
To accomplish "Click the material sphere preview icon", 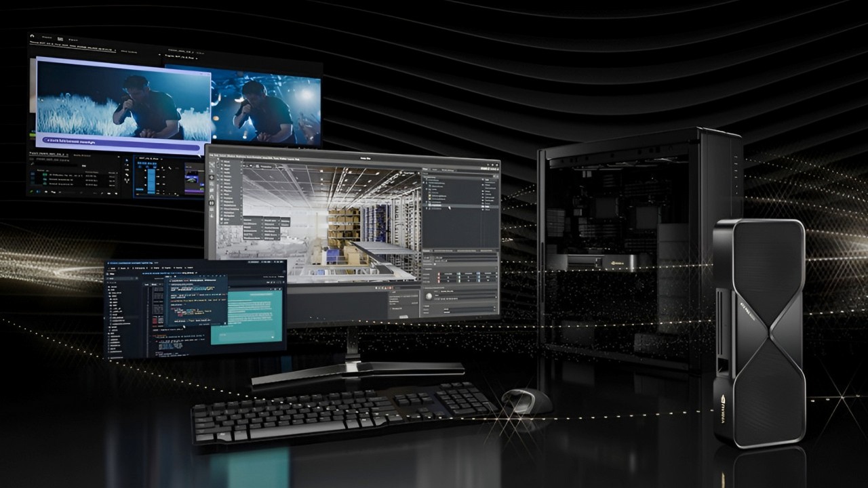I will [429, 297].
